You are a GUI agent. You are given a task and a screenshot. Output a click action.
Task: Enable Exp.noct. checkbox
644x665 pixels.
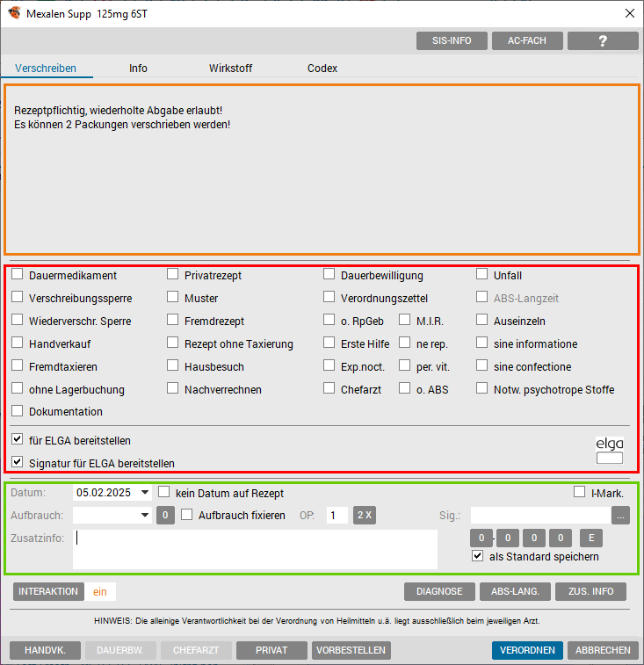(329, 365)
